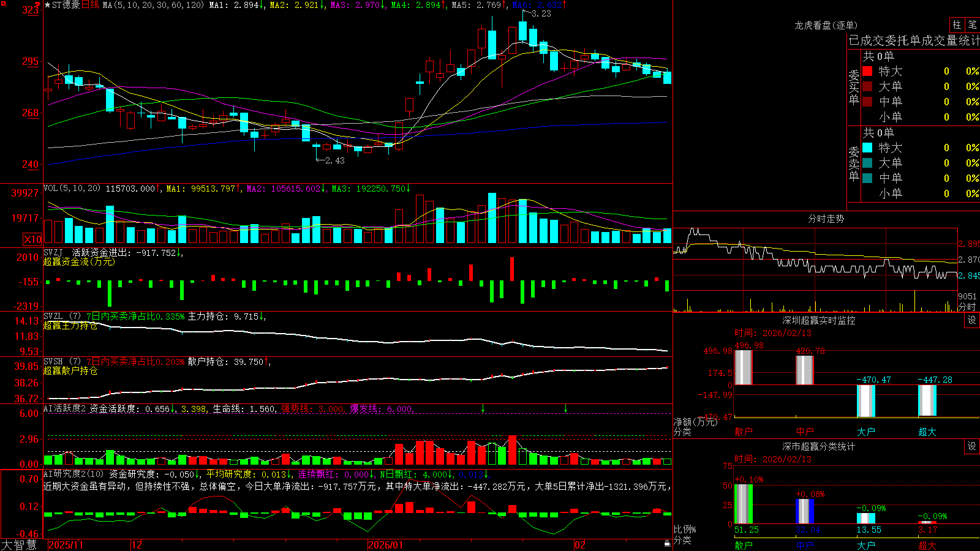
Task: Click the ST德豪 stock name
Action: tap(66, 5)
